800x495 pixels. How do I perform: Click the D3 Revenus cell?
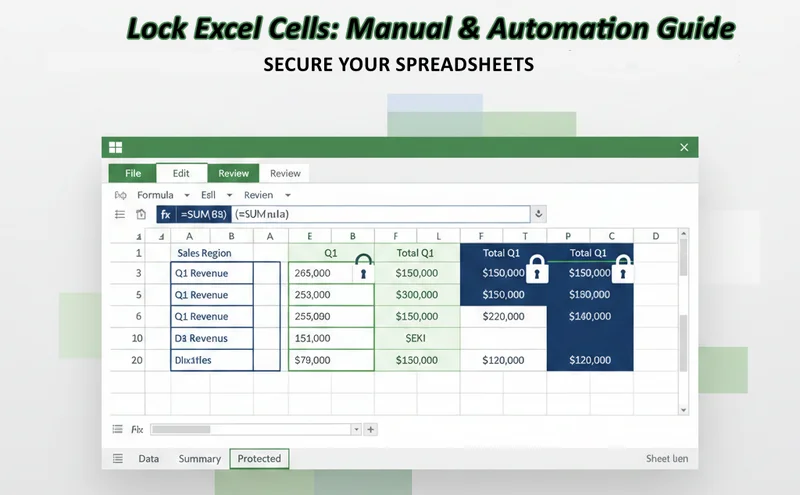pyautogui.click(x=212, y=338)
